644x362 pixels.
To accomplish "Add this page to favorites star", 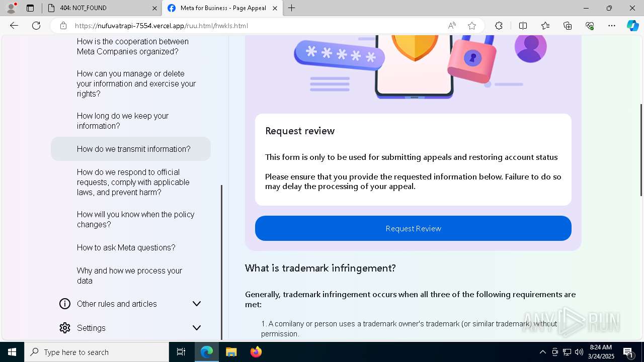I will click(x=472, y=26).
